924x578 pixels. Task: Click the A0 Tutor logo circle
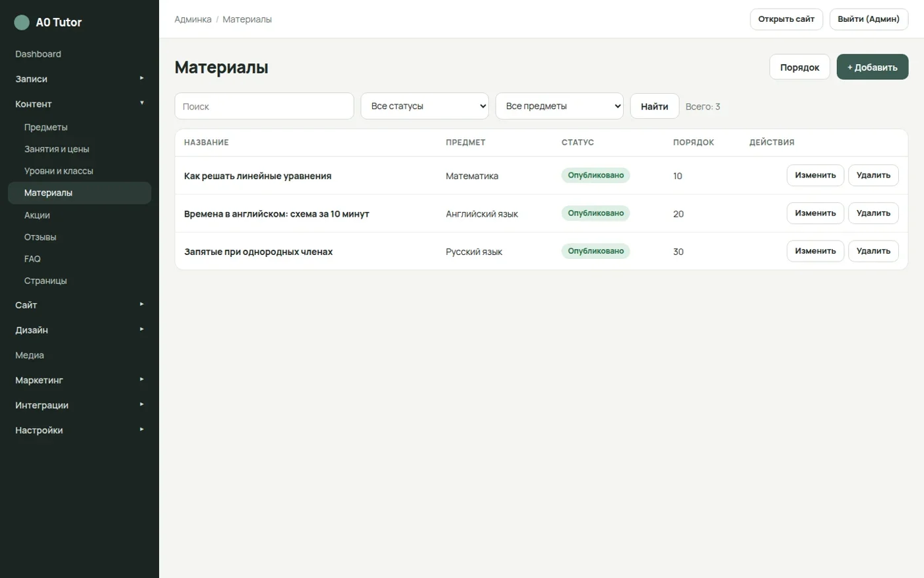pyautogui.click(x=22, y=22)
